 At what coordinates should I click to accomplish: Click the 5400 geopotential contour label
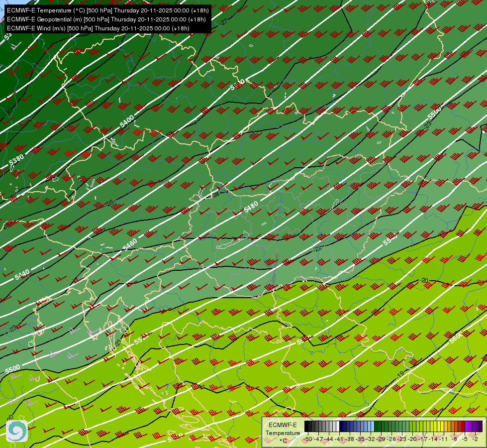(127, 121)
